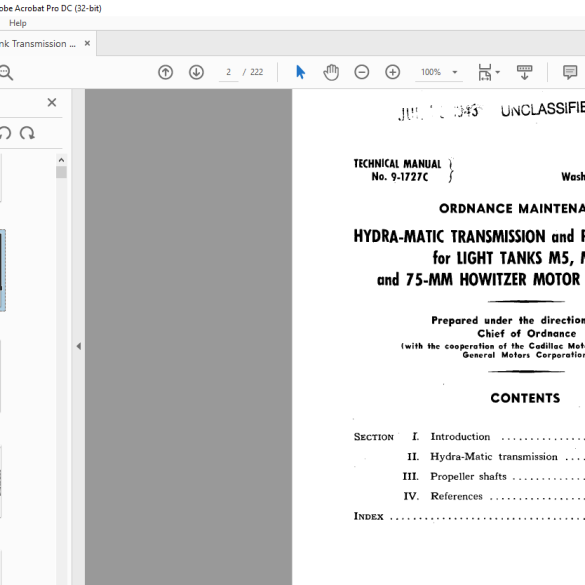The image size is (585, 585).
Task: Collapse the left navigation pane arrow
Action: pos(78,346)
